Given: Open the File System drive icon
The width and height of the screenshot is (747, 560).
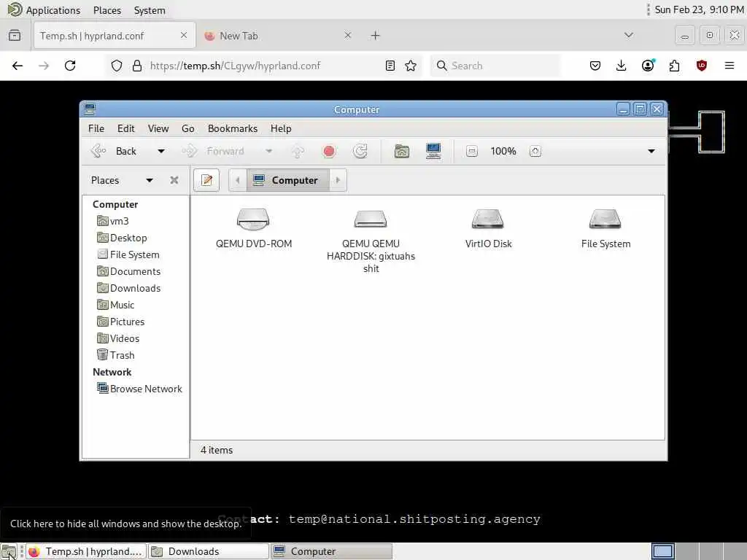Looking at the screenshot, I should click(x=605, y=219).
